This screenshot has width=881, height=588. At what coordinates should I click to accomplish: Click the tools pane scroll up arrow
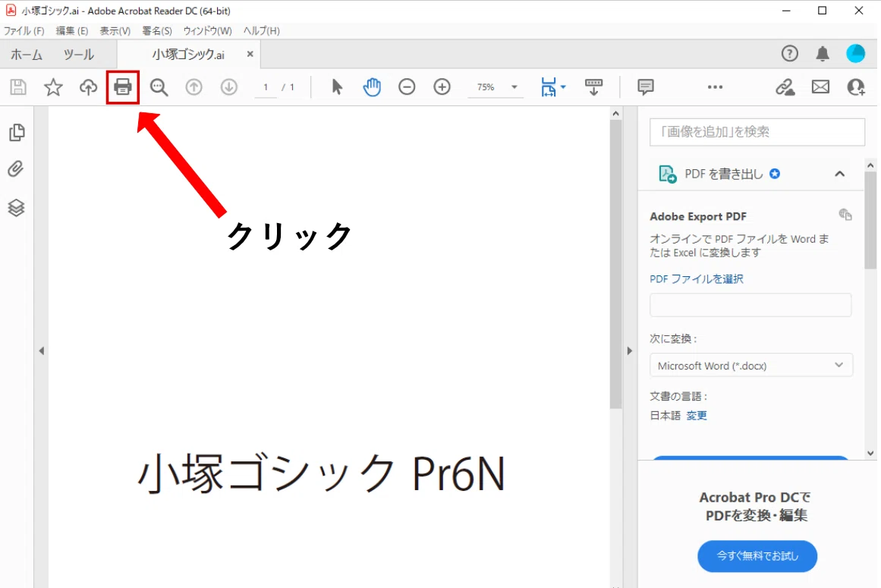(x=870, y=165)
